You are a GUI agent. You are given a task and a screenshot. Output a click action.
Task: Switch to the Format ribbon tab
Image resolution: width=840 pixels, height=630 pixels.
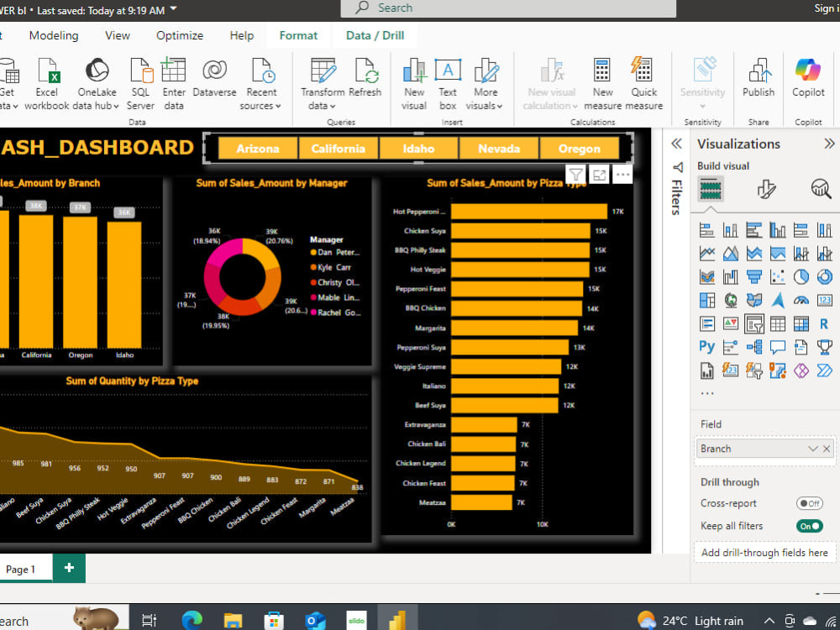[298, 35]
